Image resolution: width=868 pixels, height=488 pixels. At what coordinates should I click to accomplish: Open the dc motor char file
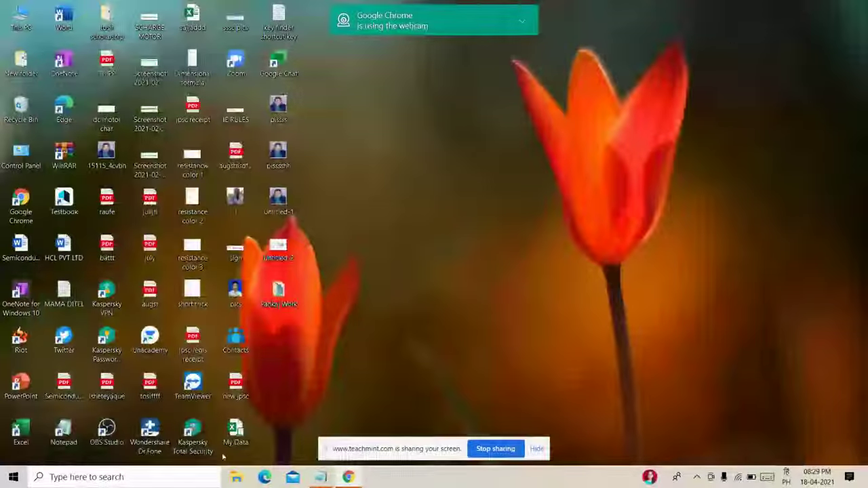click(106, 117)
